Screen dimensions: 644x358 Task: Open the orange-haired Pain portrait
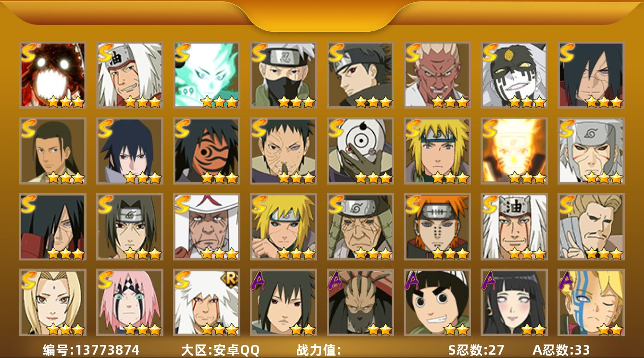click(437, 226)
